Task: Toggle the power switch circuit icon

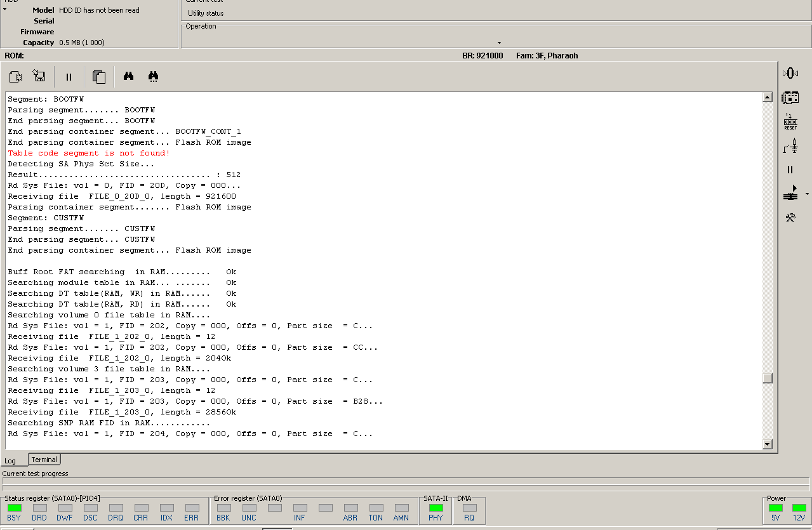Action: 790,146
